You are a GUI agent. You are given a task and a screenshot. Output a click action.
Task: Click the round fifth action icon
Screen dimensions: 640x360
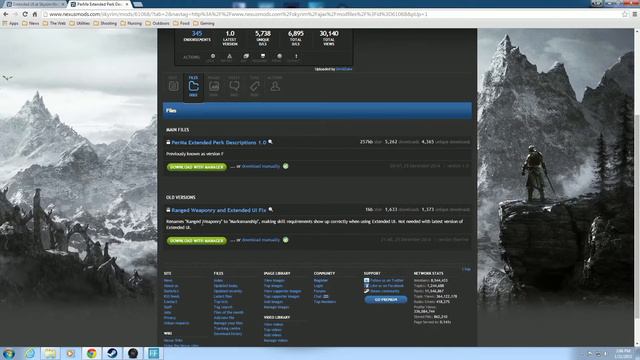coord(279,56)
